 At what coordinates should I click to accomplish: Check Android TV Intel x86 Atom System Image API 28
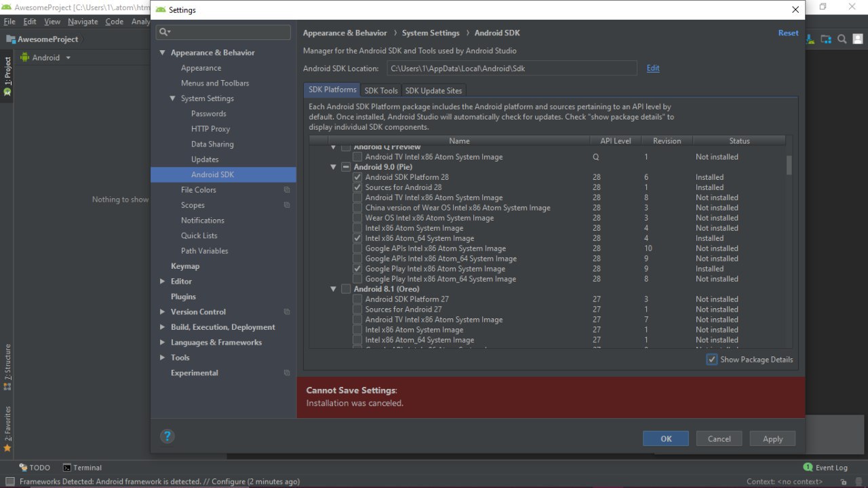pos(357,198)
